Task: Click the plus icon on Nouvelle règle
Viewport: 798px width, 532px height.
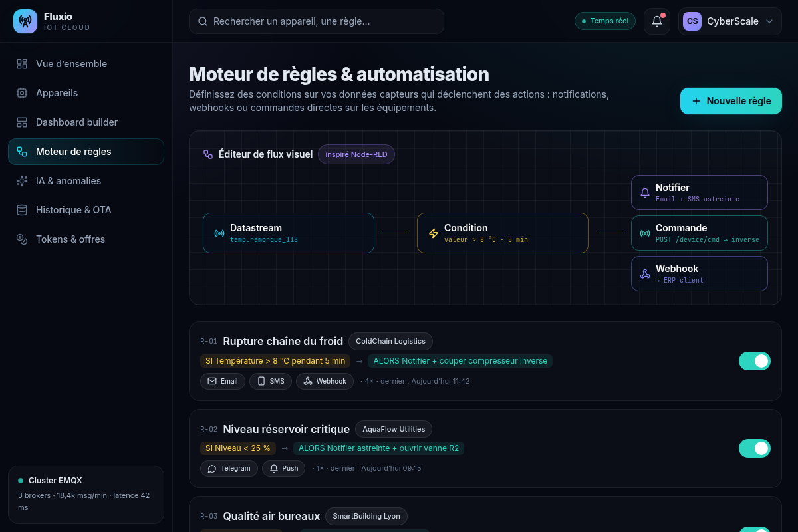Action: click(696, 101)
